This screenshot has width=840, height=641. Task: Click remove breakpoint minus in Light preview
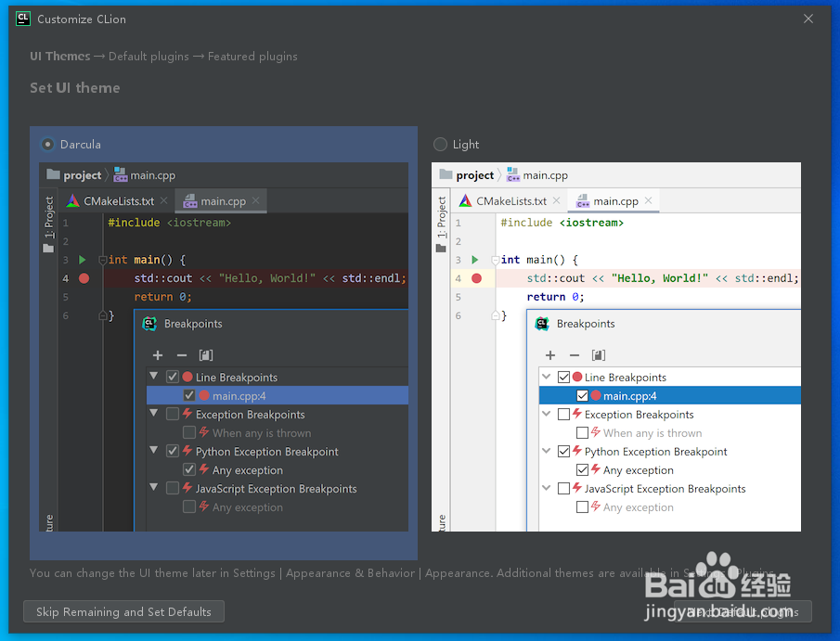pyautogui.click(x=575, y=355)
